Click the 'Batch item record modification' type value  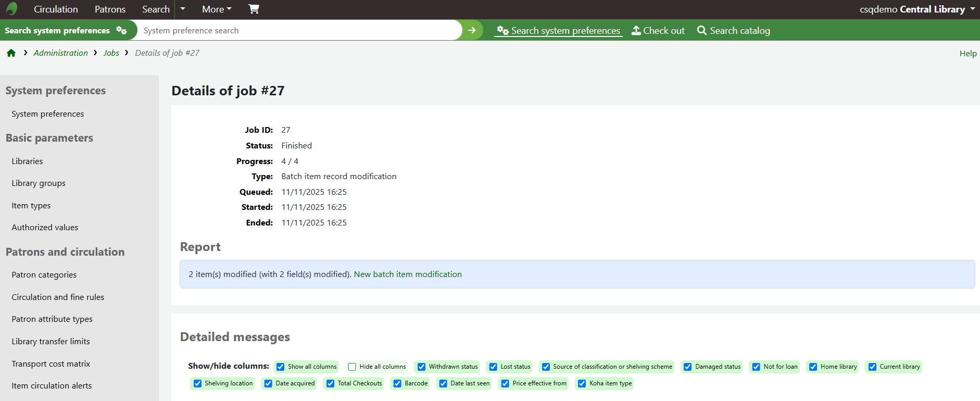tap(339, 177)
